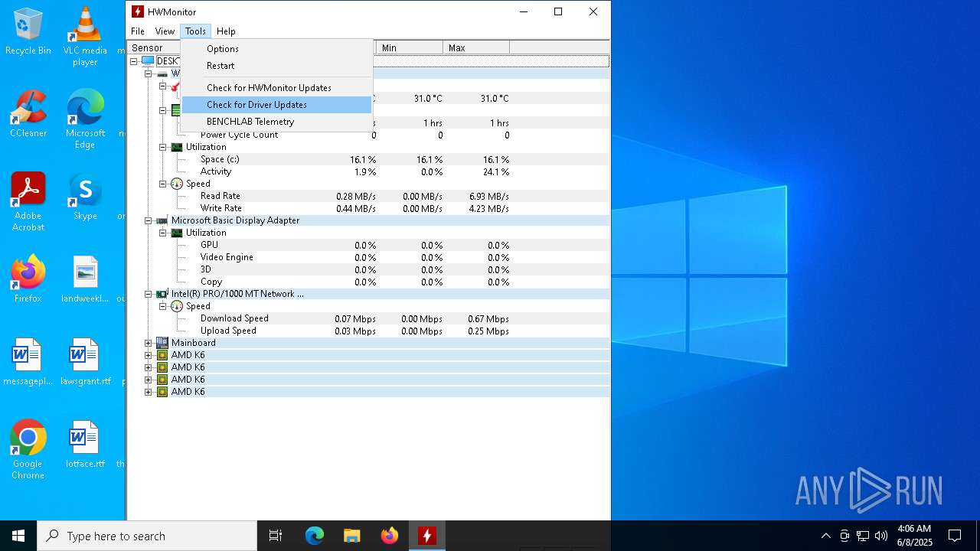980x551 pixels.
Task: Click HWMonitor taskbar button
Action: (x=427, y=536)
